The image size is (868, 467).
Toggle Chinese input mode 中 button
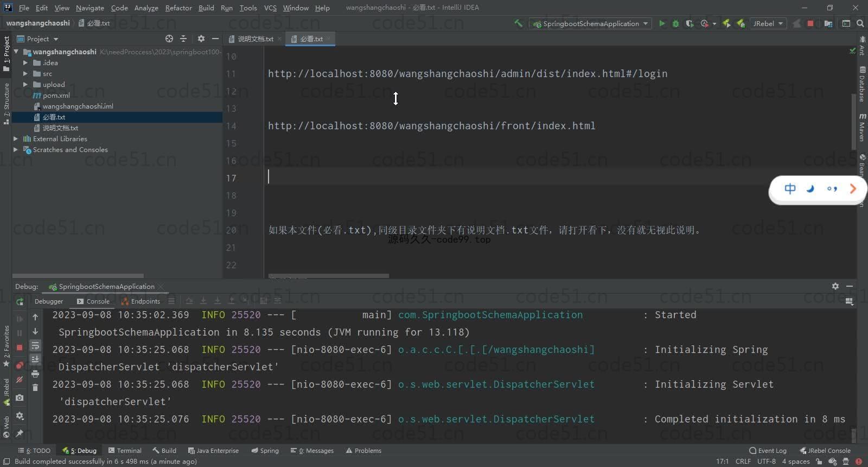(790, 189)
